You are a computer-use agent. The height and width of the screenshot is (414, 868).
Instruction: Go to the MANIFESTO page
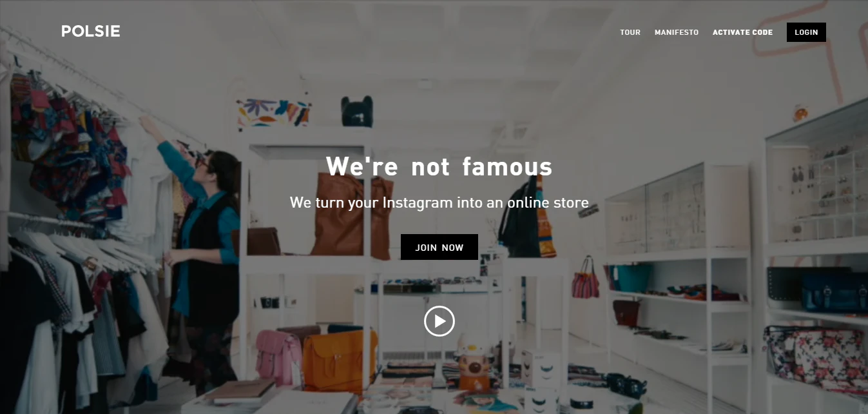click(x=677, y=32)
